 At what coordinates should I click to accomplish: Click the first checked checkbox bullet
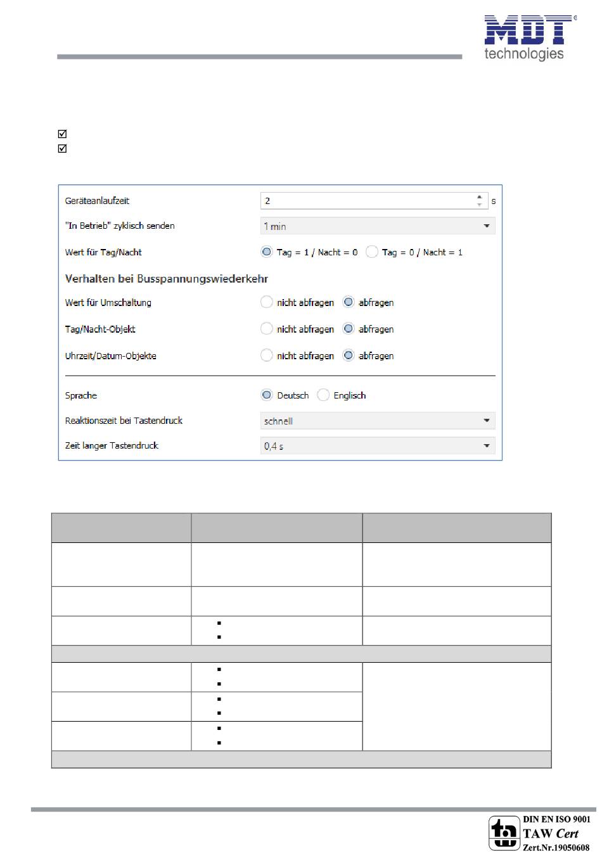coord(62,134)
